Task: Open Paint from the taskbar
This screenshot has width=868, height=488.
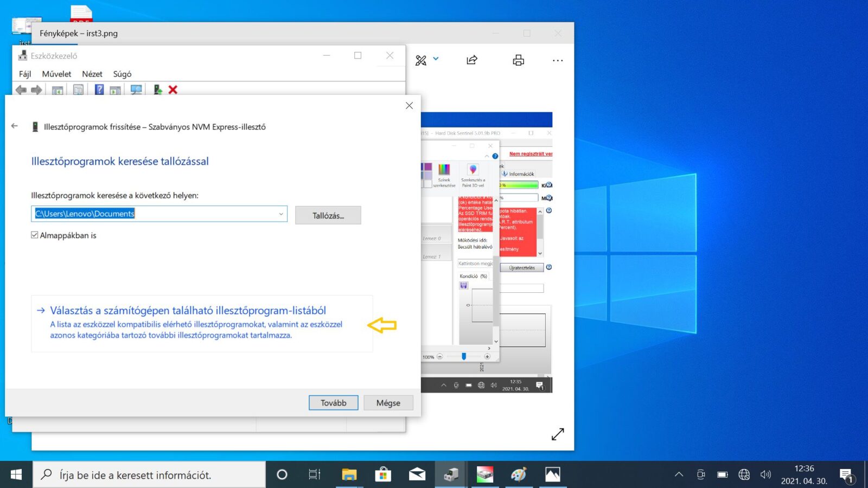Action: [518, 475]
